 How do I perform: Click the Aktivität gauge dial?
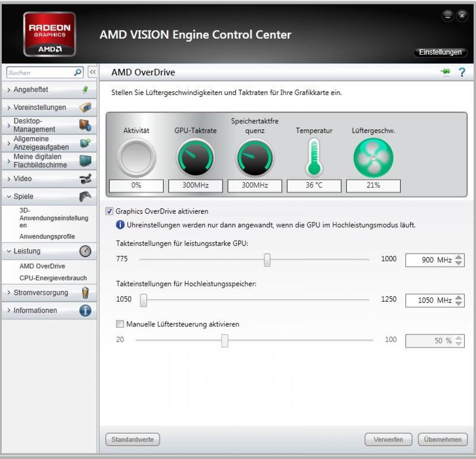[x=136, y=157]
